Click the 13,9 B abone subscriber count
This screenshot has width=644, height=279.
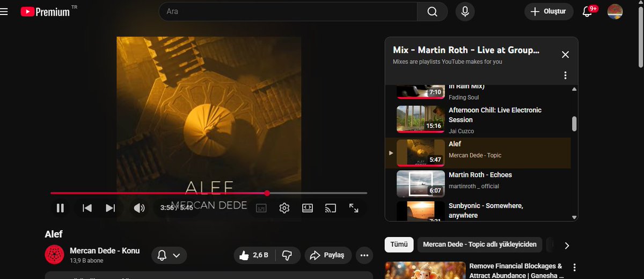(x=86, y=261)
